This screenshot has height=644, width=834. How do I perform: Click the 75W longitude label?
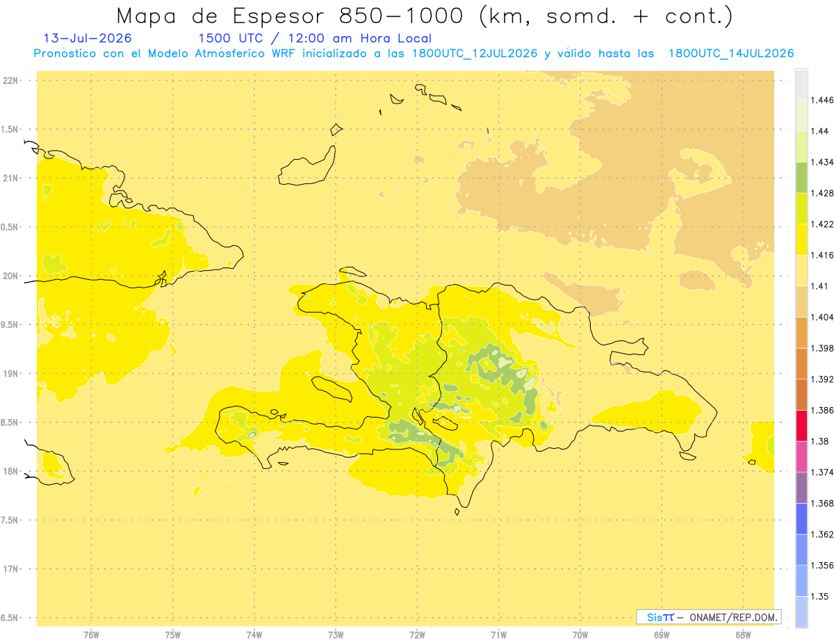(173, 634)
